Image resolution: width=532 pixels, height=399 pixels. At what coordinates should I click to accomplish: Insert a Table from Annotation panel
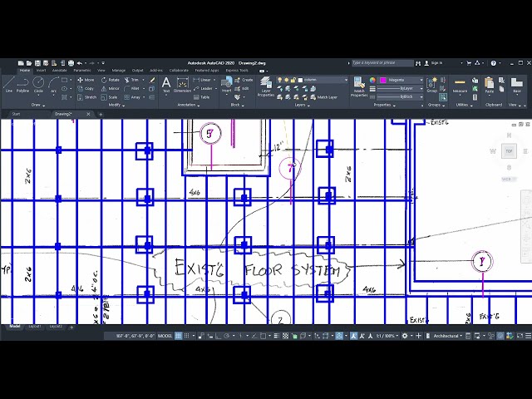click(201, 97)
